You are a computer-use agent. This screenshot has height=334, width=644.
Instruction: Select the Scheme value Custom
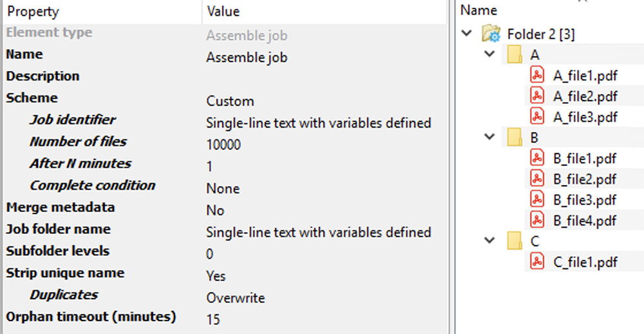(x=230, y=101)
